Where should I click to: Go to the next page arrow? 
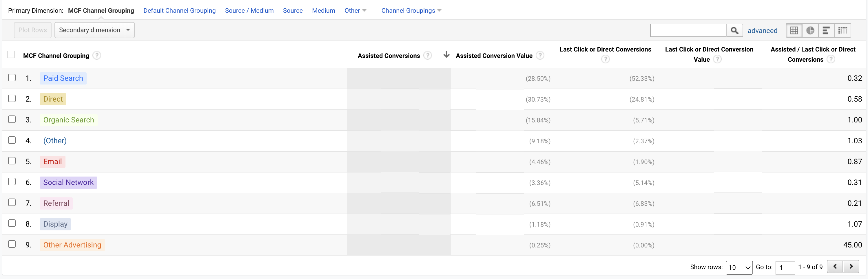851,267
